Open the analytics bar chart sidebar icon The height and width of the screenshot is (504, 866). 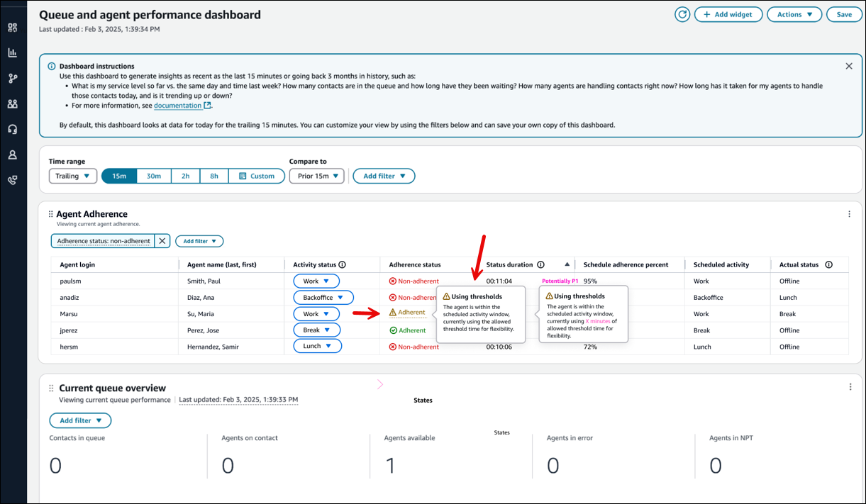coord(12,53)
